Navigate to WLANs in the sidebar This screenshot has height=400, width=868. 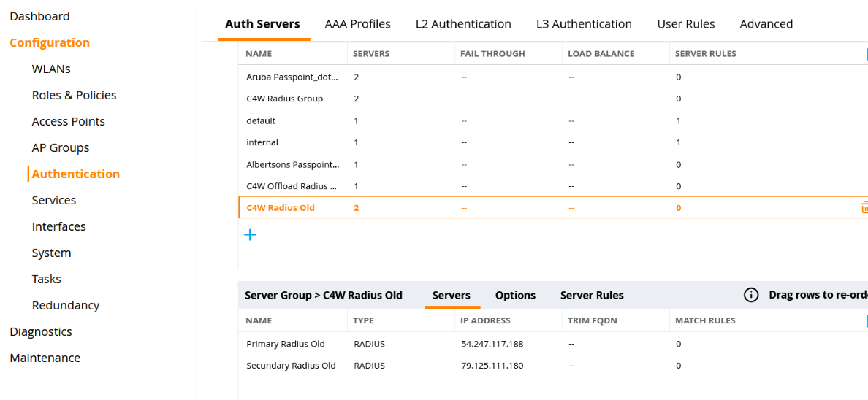[x=51, y=69]
